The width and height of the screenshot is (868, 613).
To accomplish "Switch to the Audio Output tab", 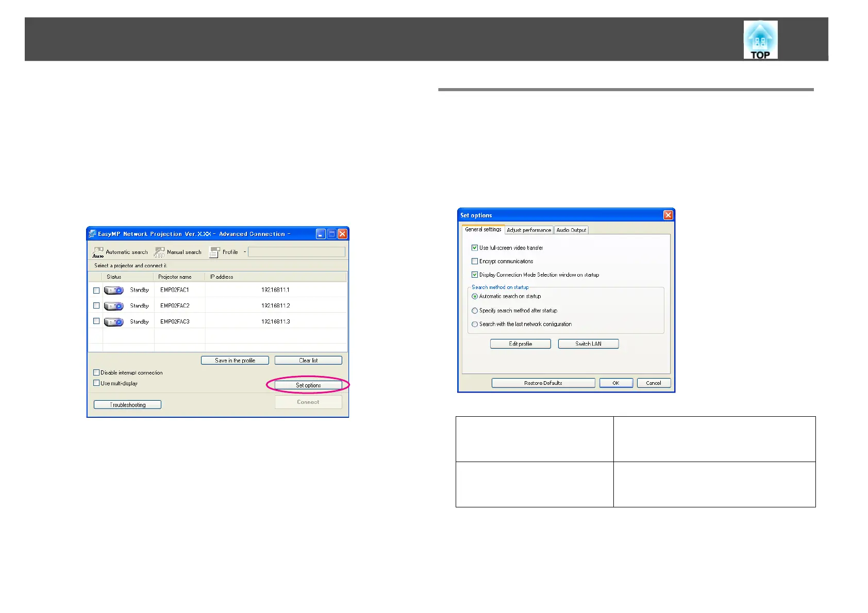I will pos(571,230).
